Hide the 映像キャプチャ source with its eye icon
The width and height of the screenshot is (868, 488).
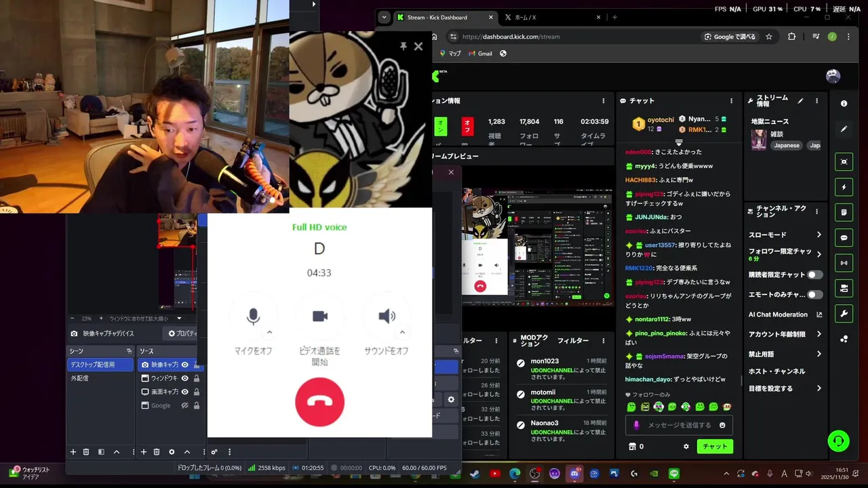tap(184, 365)
